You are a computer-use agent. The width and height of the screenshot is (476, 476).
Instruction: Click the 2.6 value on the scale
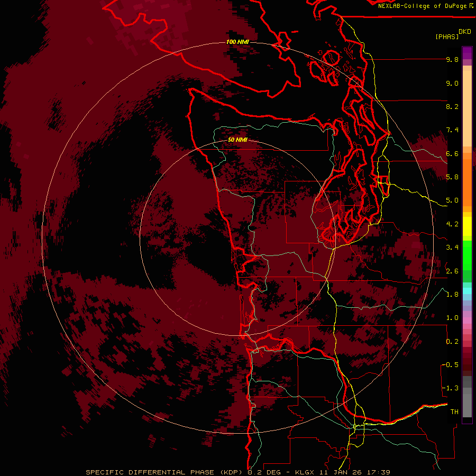tap(452, 271)
